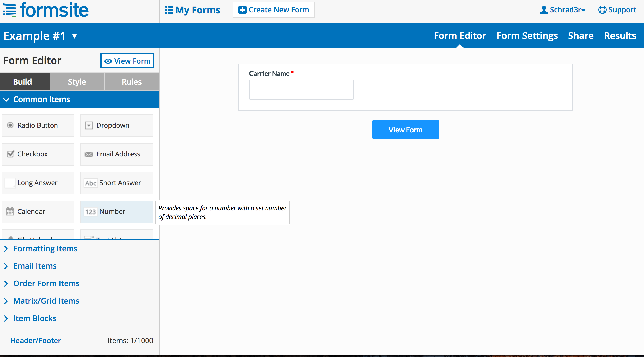
Task: Open the Form Editor top tab
Action: pyautogui.click(x=460, y=36)
